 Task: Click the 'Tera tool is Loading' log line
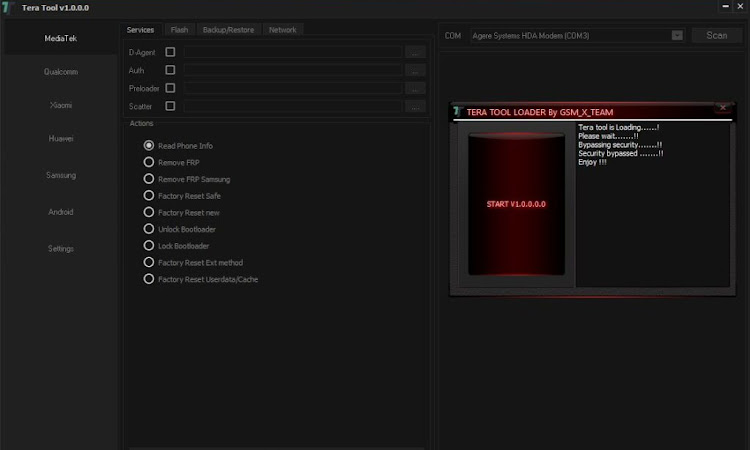[618, 127]
